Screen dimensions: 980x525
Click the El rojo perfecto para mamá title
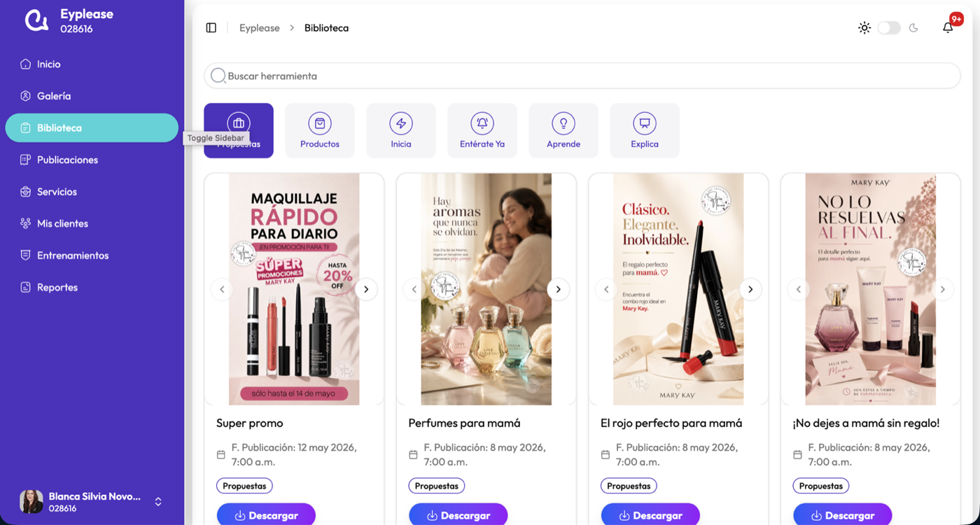pos(671,423)
